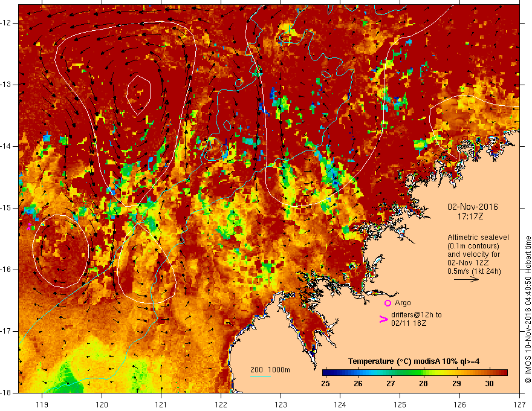The image size is (532, 411).
Task: Click the longitude axis label '125'
Action: coord(400,404)
